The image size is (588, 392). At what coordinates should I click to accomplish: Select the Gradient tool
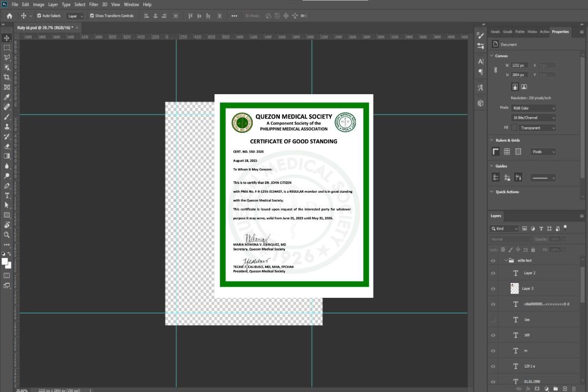tap(7, 156)
